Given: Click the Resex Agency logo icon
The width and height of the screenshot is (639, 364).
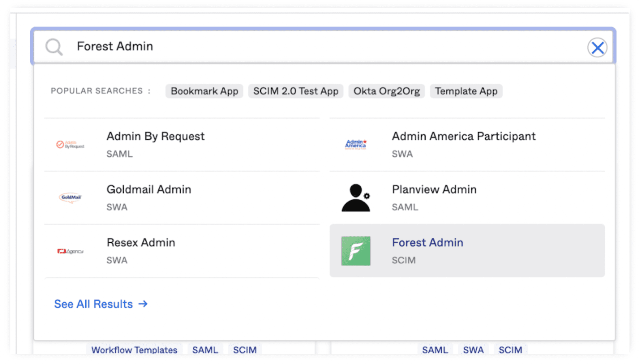Looking at the screenshot, I should pos(70,251).
